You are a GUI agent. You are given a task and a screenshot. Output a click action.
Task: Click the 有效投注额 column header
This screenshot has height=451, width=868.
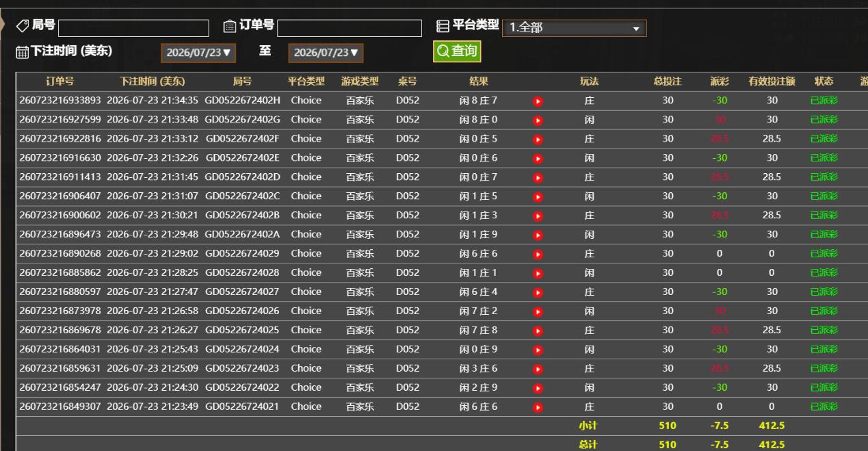[772, 81]
